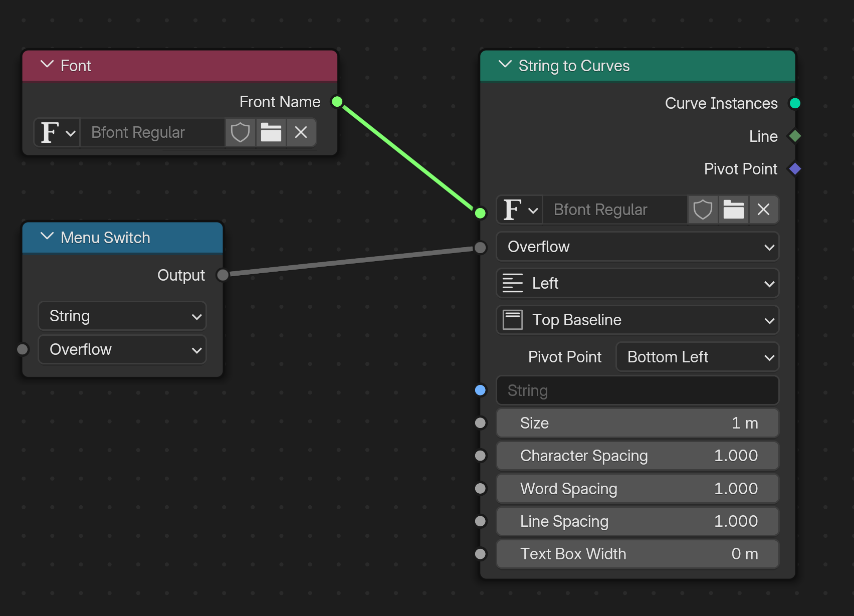Open font browse menu in Font node
854x616 pixels.
[57, 132]
